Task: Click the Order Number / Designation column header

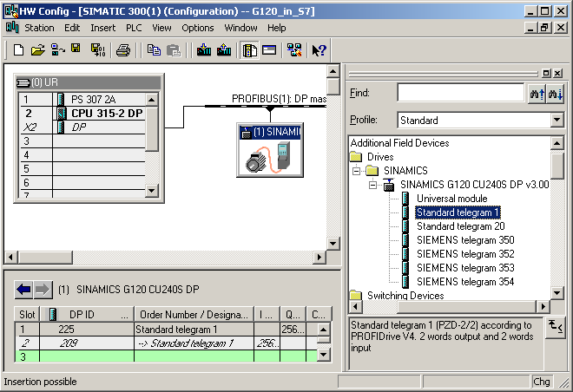Action: (x=194, y=315)
